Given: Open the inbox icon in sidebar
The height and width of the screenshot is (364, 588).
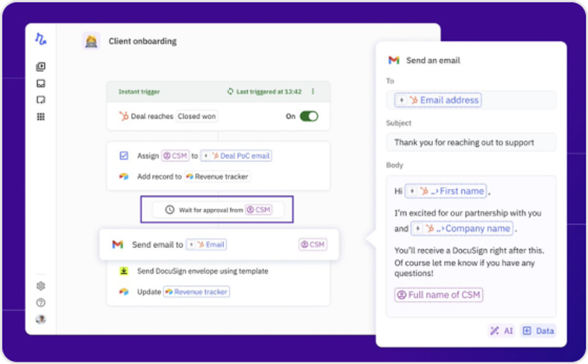Looking at the screenshot, I should (41, 83).
